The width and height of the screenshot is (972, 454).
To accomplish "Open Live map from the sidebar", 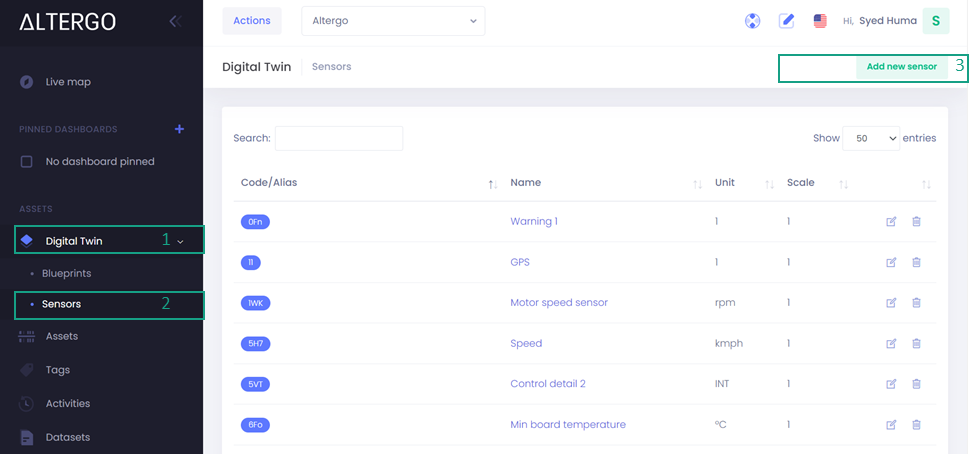I will [68, 82].
